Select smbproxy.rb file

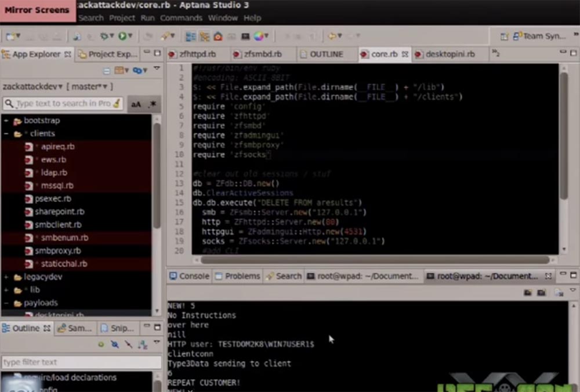57,251
